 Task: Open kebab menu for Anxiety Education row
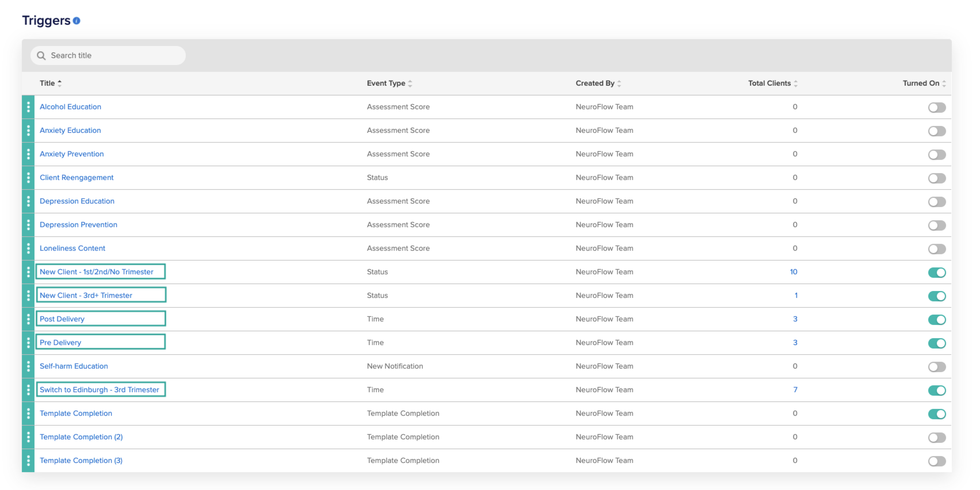28,131
